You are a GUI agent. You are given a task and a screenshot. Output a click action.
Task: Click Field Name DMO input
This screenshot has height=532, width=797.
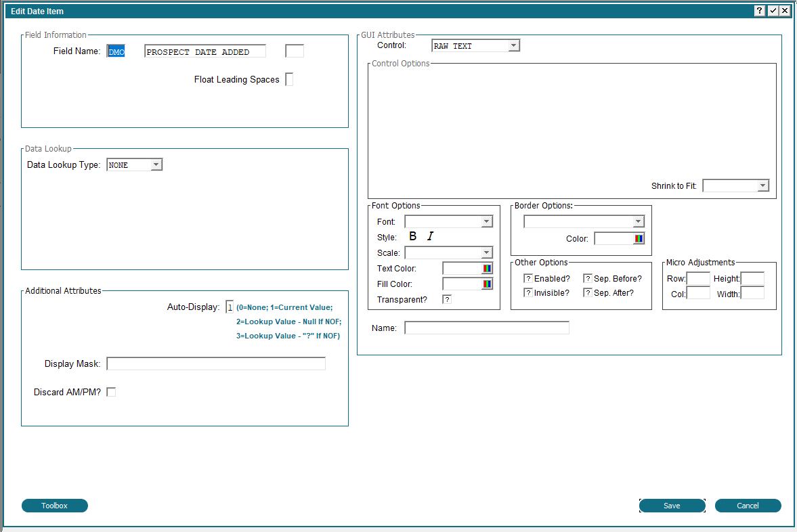(116, 51)
